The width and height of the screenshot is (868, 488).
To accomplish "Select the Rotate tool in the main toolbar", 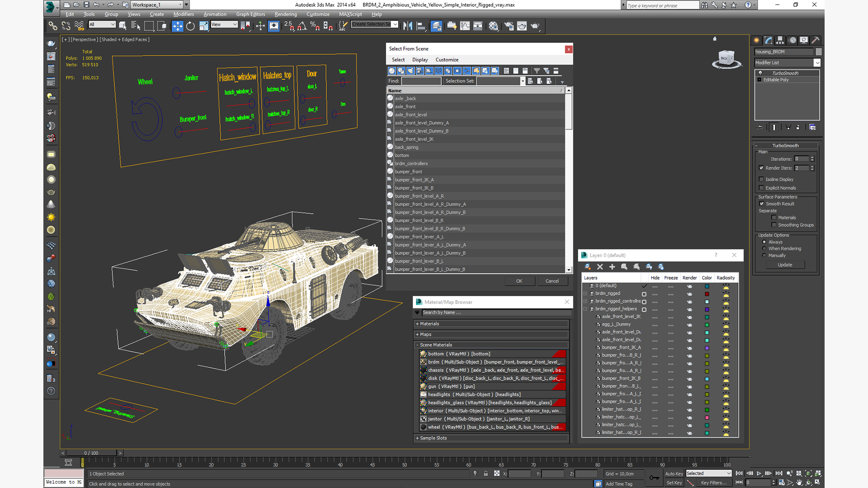I will point(191,26).
